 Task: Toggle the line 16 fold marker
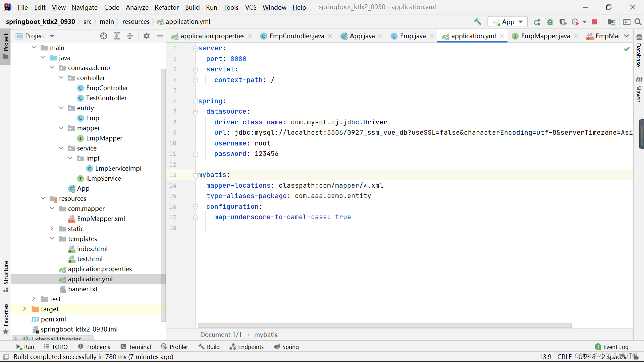tap(196, 206)
